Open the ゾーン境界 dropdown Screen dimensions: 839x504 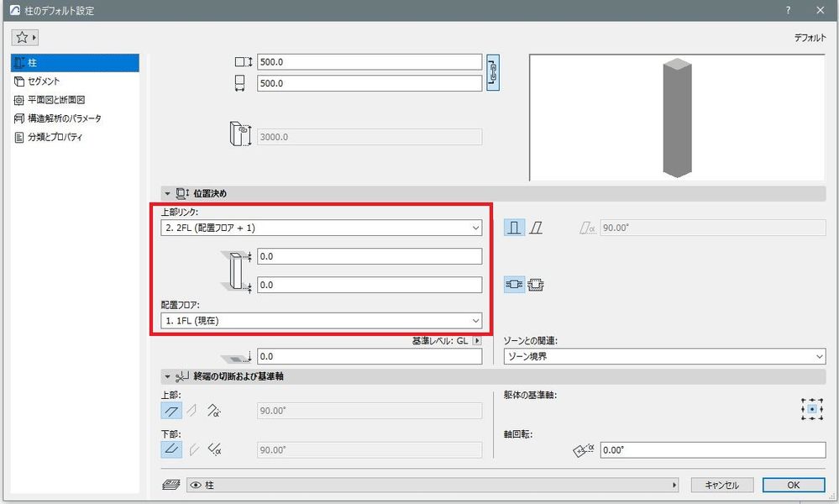pos(664,356)
